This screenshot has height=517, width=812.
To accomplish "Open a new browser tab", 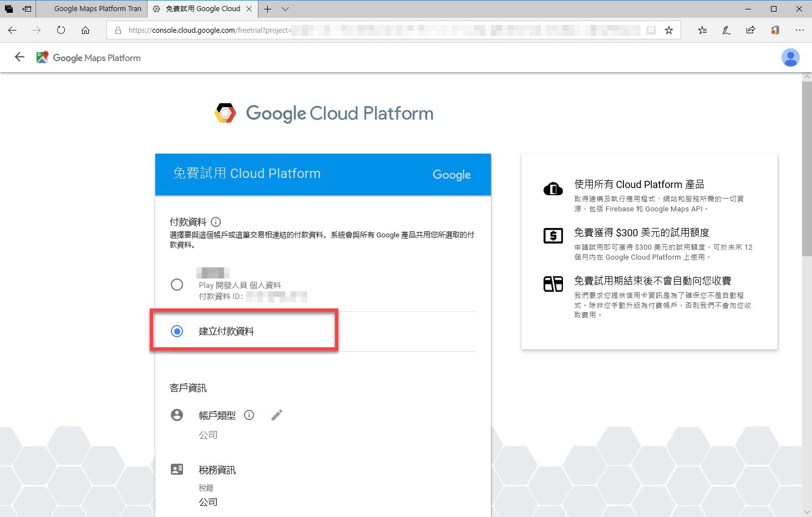I will tap(268, 9).
